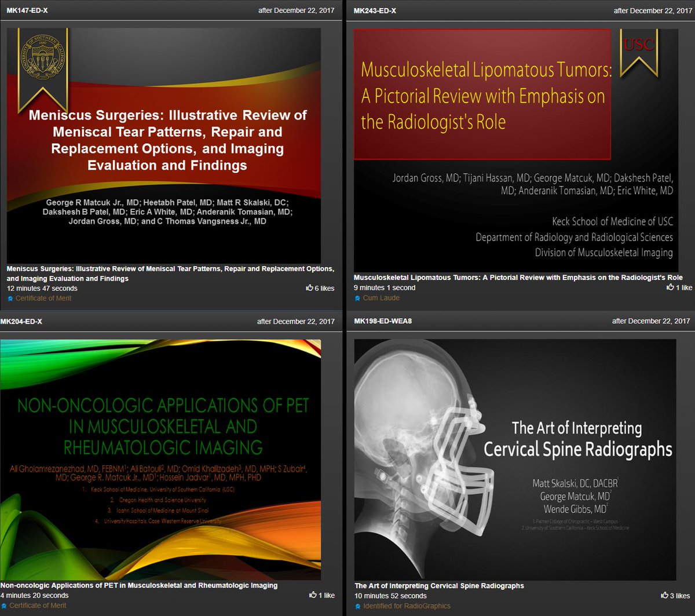Click the Certificate of Merit ribbon icon for MK204
This screenshot has height=616, width=695.
[3, 606]
